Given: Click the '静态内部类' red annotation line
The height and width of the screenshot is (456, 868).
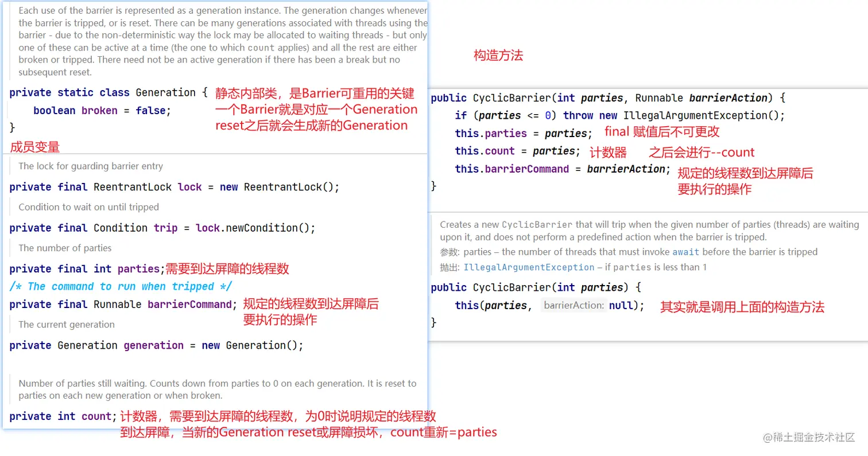Looking at the screenshot, I should coord(315,93).
